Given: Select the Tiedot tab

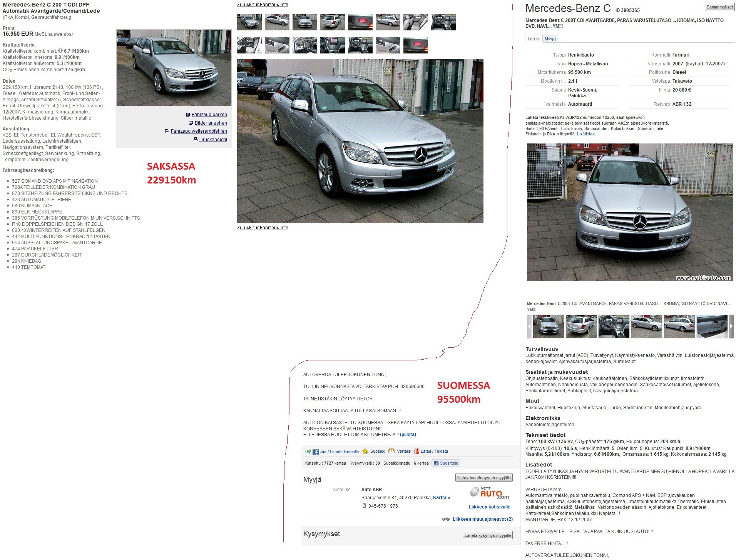Looking at the screenshot, I should [534, 39].
